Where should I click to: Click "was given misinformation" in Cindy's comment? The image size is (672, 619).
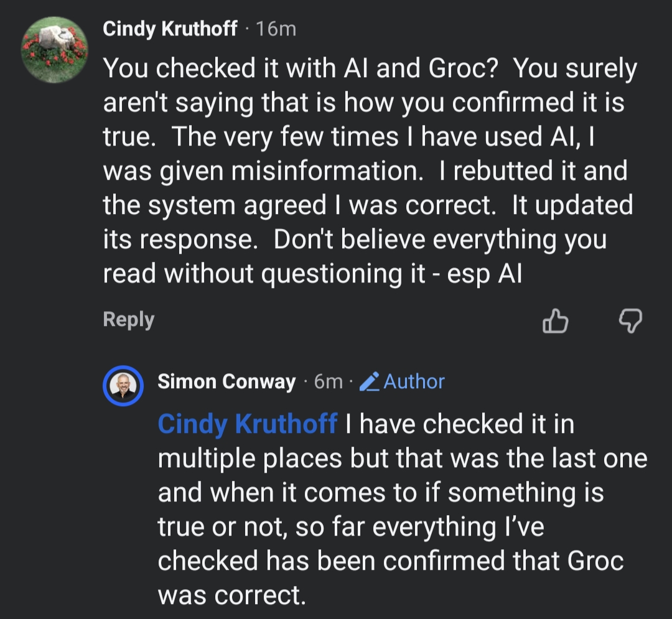pos(263,171)
